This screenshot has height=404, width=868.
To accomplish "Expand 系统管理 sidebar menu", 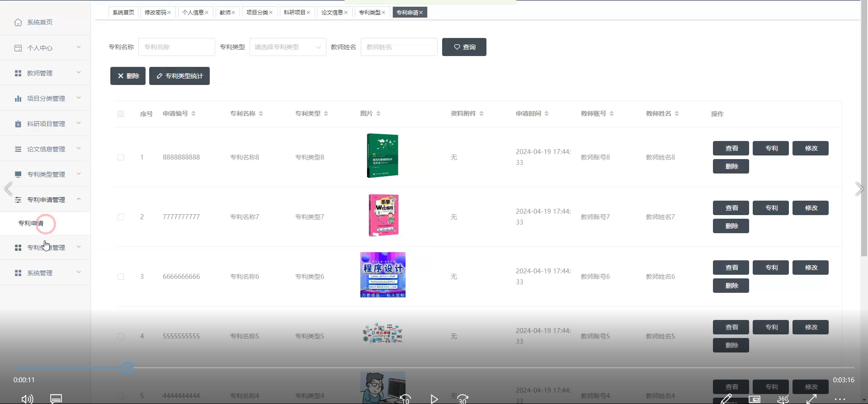I will pos(79,272).
